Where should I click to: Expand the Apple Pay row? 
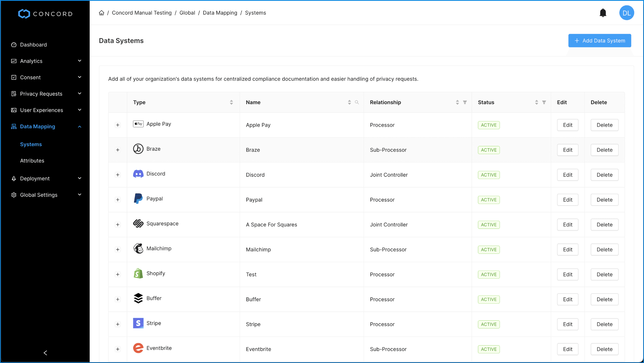point(118,125)
